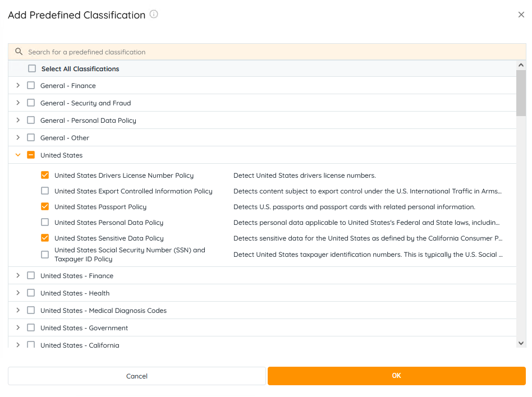This screenshot has width=532, height=397.
Task: Click the scrollbar down arrow
Action: click(x=521, y=343)
